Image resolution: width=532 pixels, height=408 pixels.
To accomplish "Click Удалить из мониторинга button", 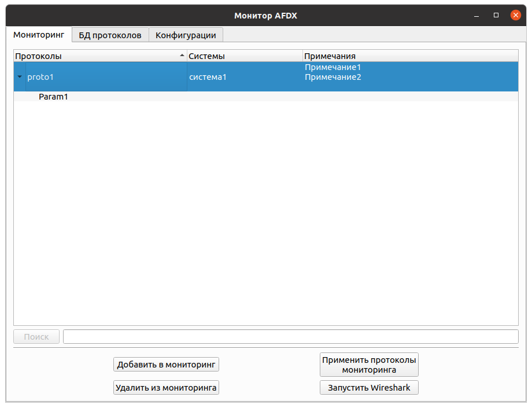I will [167, 388].
